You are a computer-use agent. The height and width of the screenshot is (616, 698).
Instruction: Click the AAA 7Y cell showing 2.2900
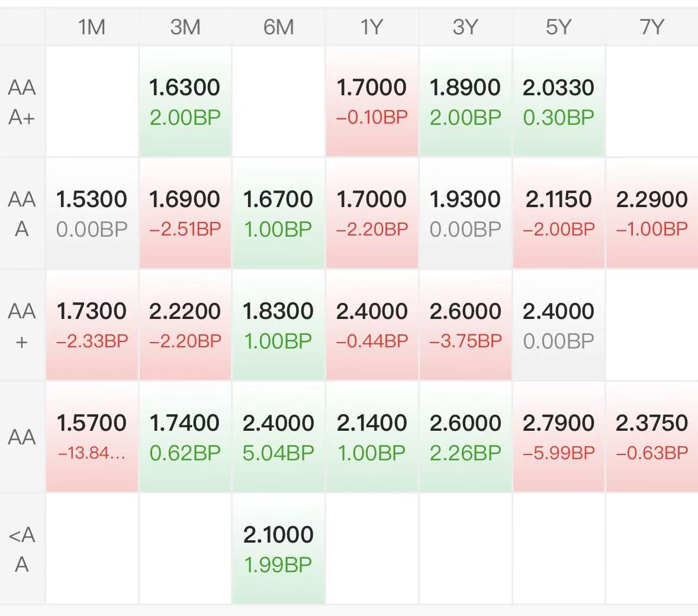coord(652,213)
